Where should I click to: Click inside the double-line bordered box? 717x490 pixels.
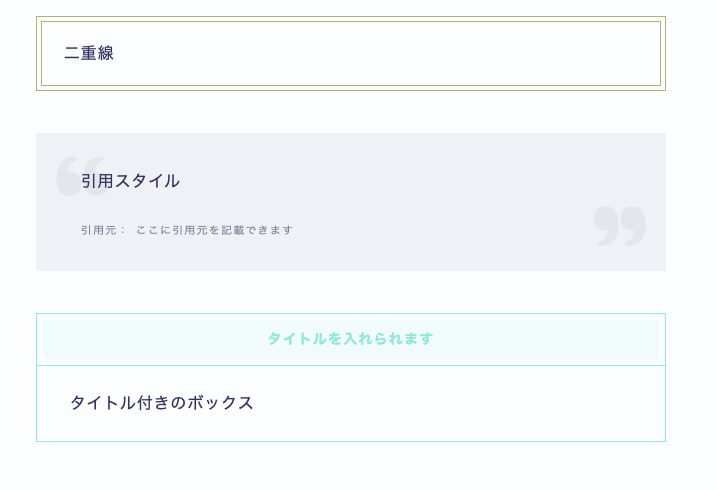[351, 53]
